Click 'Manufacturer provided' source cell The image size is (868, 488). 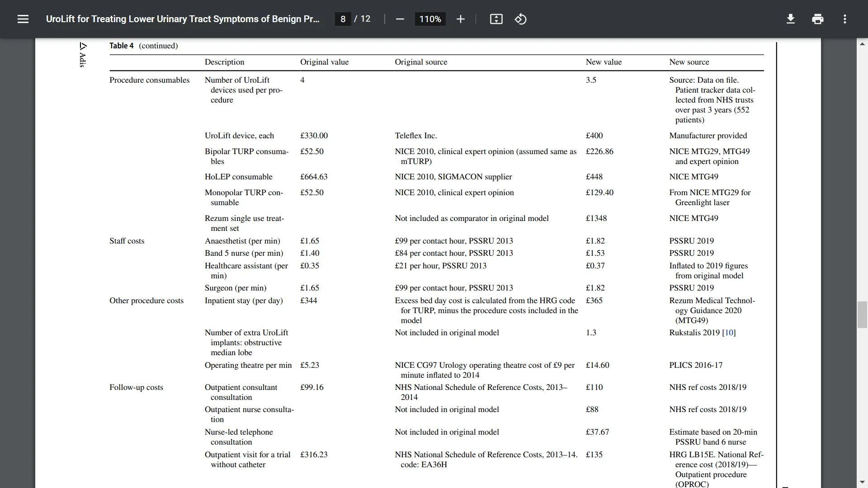pos(708,136)
